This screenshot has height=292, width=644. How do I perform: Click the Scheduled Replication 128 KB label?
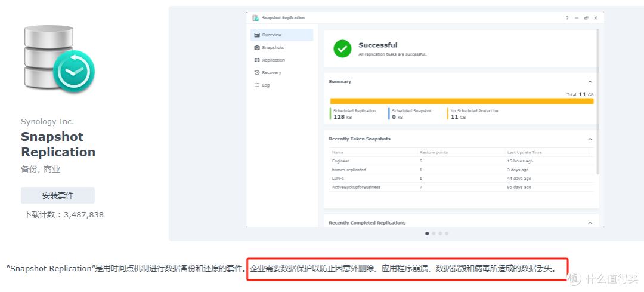point(354,114)
